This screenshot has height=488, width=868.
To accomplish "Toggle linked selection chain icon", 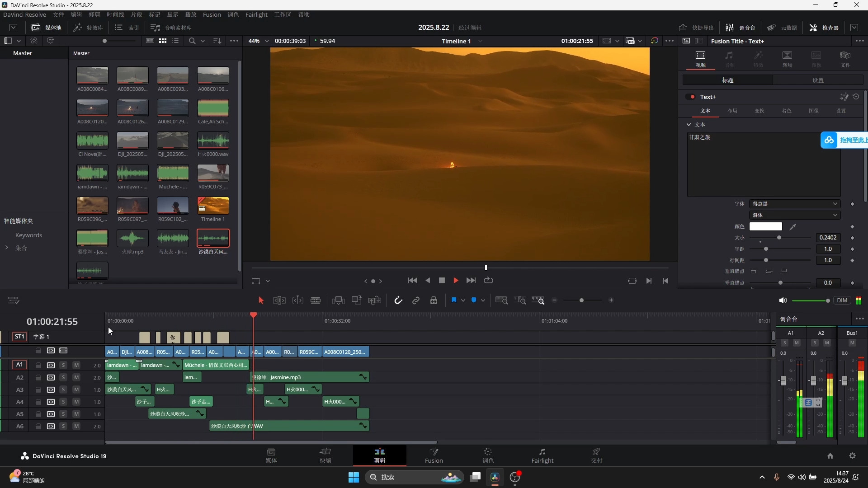I will (x=416, y=300).
